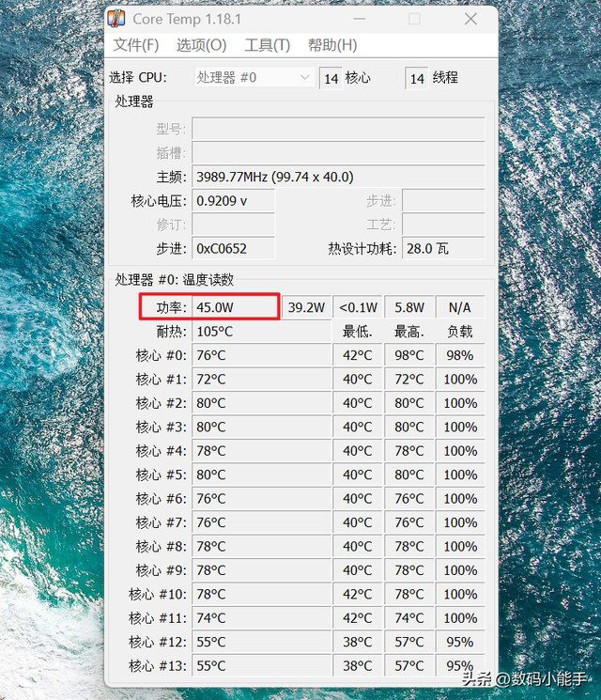Open the 文件(F) menu

click(x=135, y=45)
